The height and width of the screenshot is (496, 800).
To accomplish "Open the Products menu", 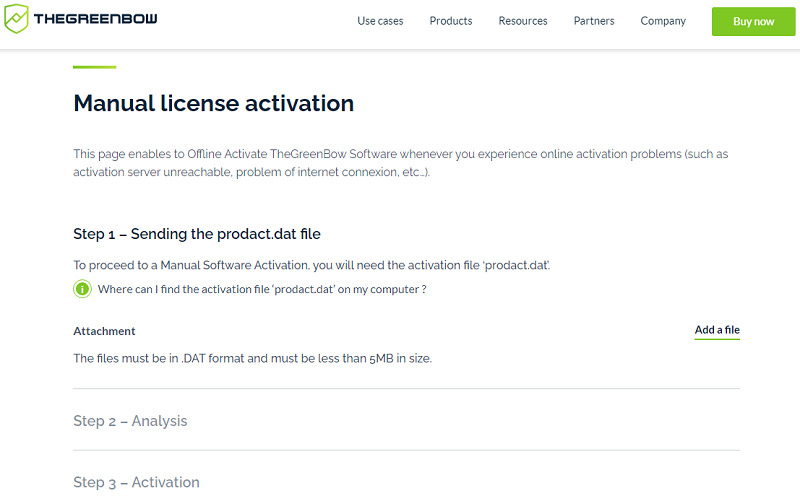I will pyautogui.click(x=451, y=21).
